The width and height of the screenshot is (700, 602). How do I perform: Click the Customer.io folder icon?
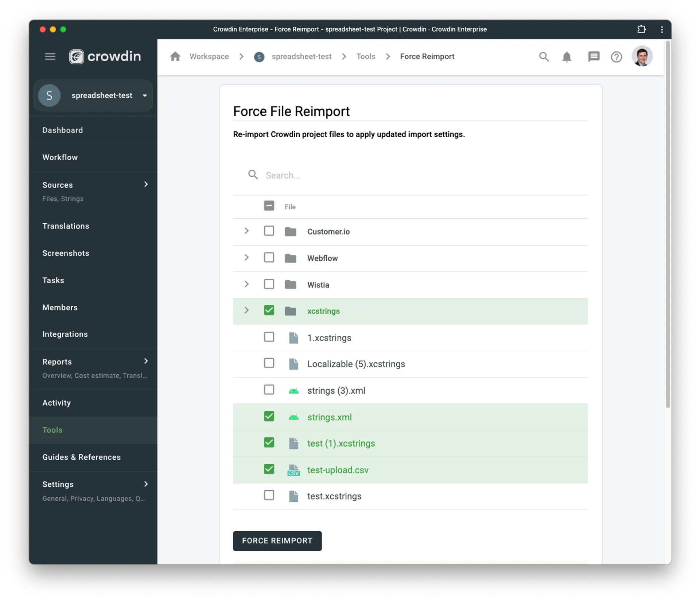click(290, 231)
